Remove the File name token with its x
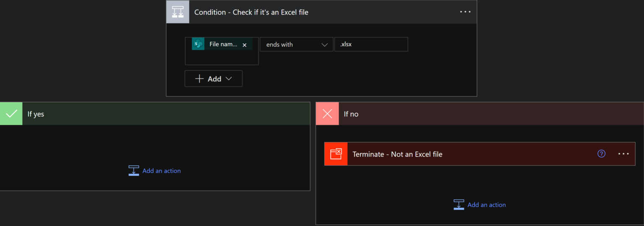The height and width of the screenshot is (226, 644). point(244,45)
